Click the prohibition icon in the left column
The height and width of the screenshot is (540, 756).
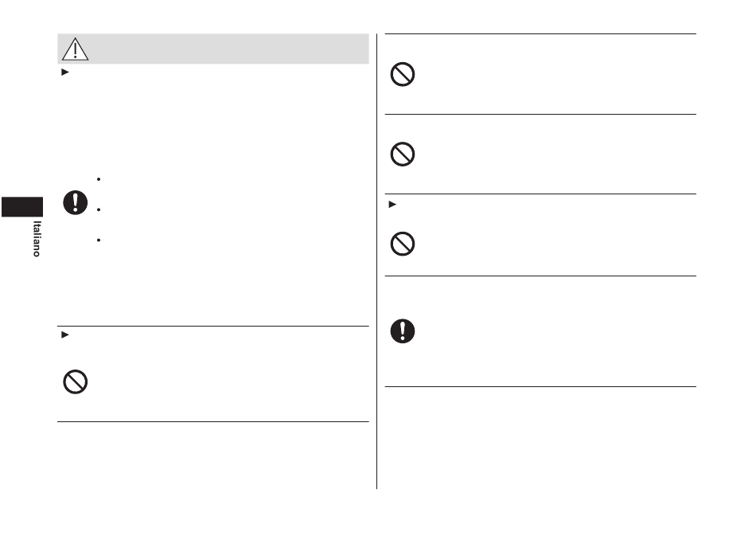76,382
